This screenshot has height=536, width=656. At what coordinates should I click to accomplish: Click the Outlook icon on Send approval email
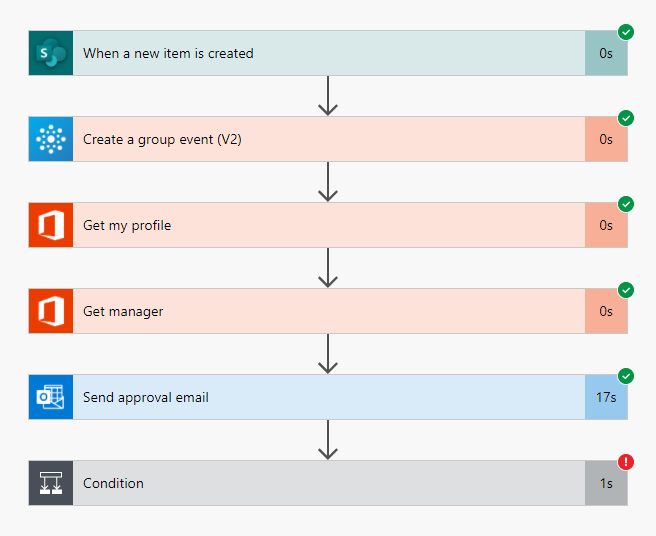click(x=51, y=397)
